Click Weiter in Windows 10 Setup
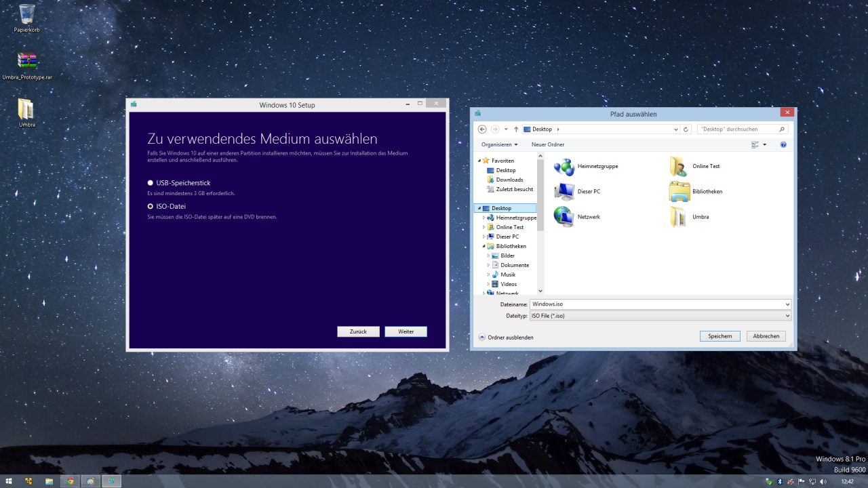 tap(406, 331)
